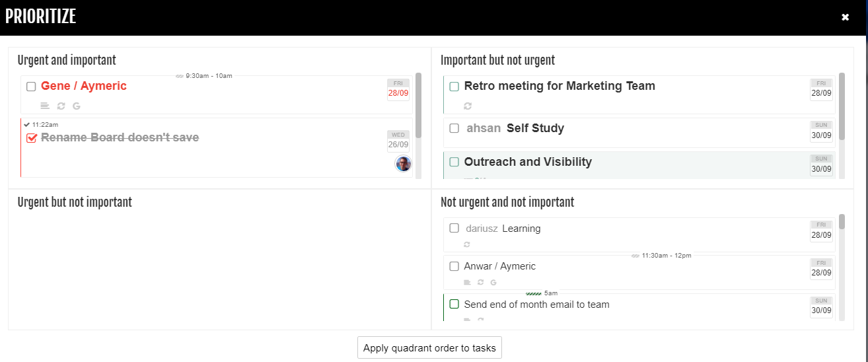Click striped icon beside 5am time label
This screenshot has width=868, height=362.
coord(534,293)
